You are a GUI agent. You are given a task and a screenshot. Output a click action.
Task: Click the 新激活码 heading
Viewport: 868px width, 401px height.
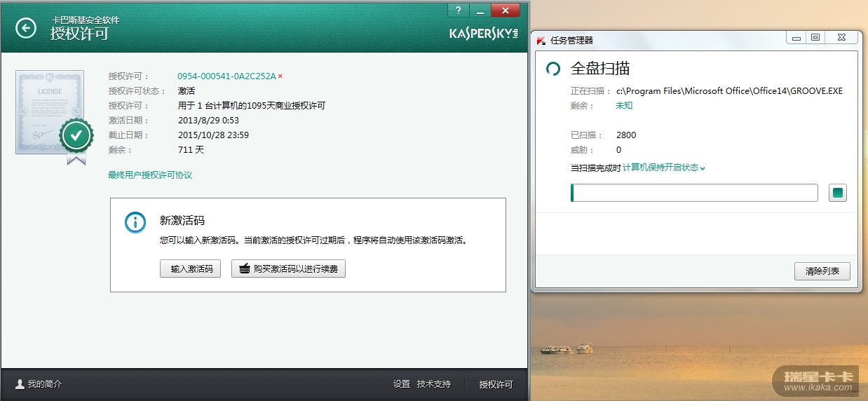point(182,220)
